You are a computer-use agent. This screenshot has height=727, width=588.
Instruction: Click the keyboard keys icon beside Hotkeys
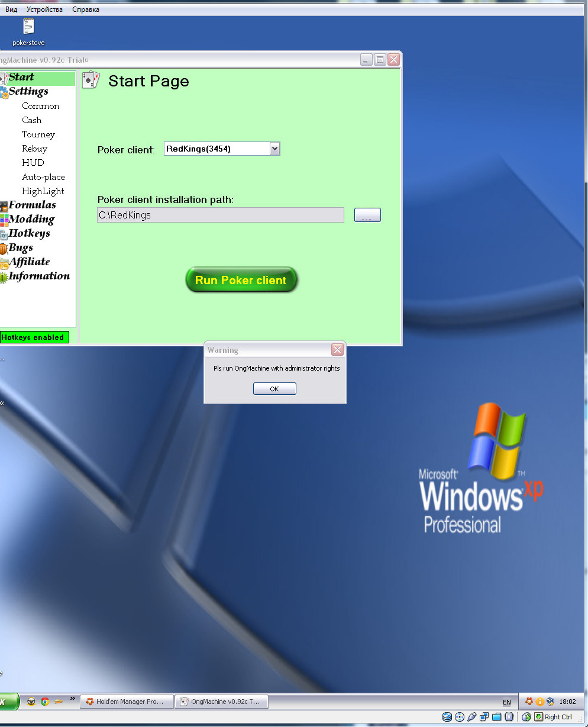pos(4,234)
